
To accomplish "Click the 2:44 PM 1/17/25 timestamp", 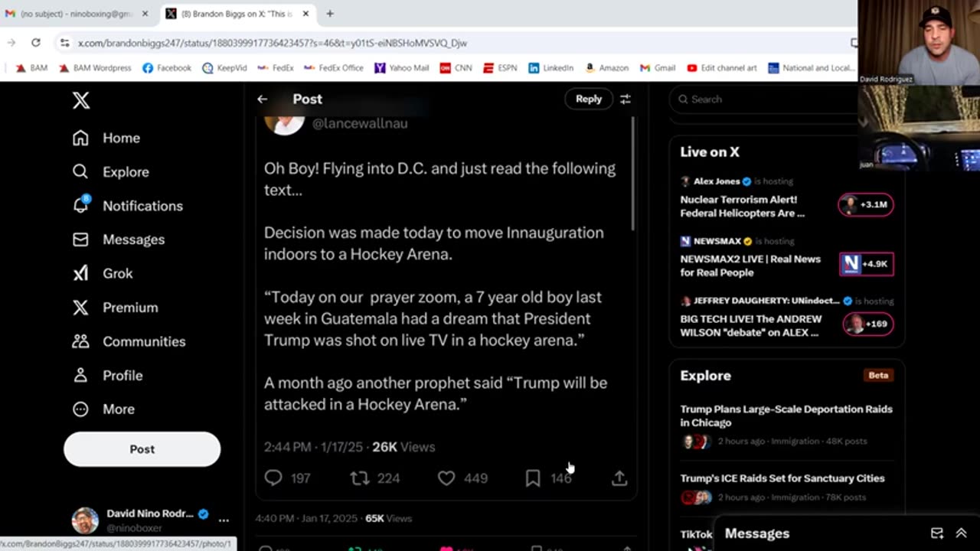I will (315, 447).
